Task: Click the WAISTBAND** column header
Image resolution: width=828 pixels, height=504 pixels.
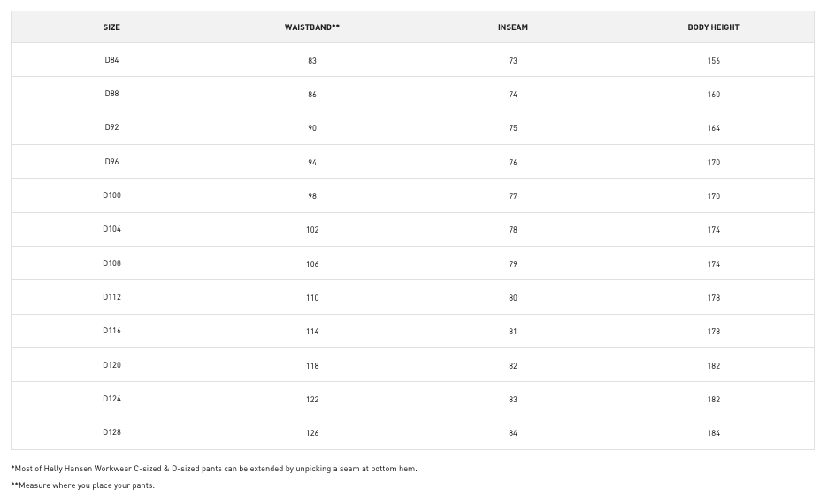Action: 312,27
